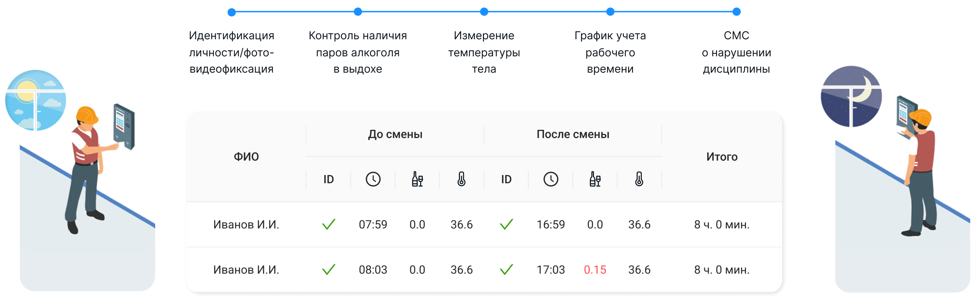
Task: Select the До смены column group header
Action: click(395, 134)
